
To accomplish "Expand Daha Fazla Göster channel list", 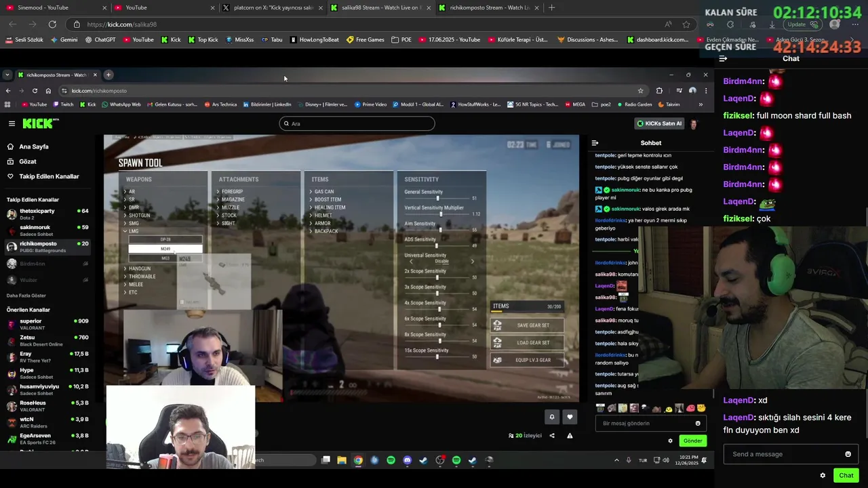I will [x=26, y=296].
